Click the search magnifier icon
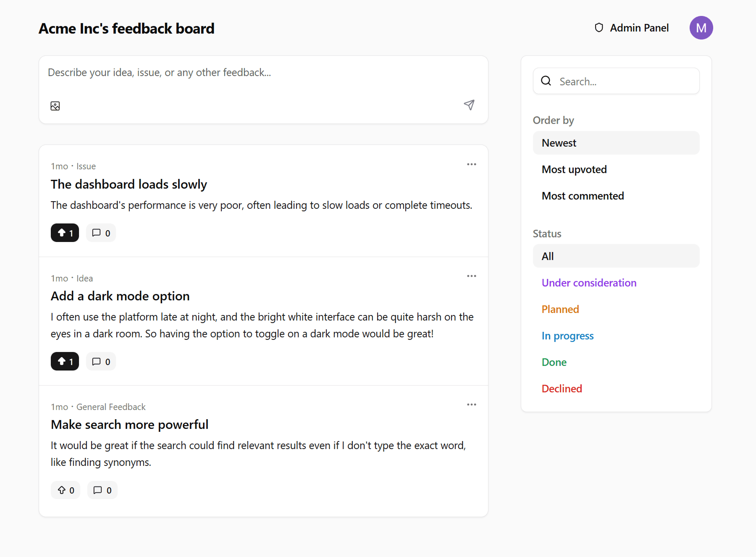 (546, 81)
